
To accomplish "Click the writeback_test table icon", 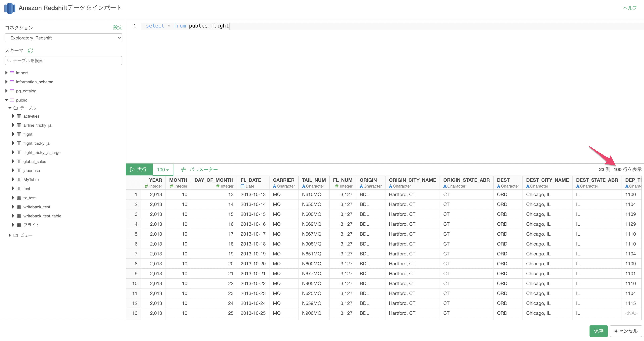I will [x=19, y=207].
